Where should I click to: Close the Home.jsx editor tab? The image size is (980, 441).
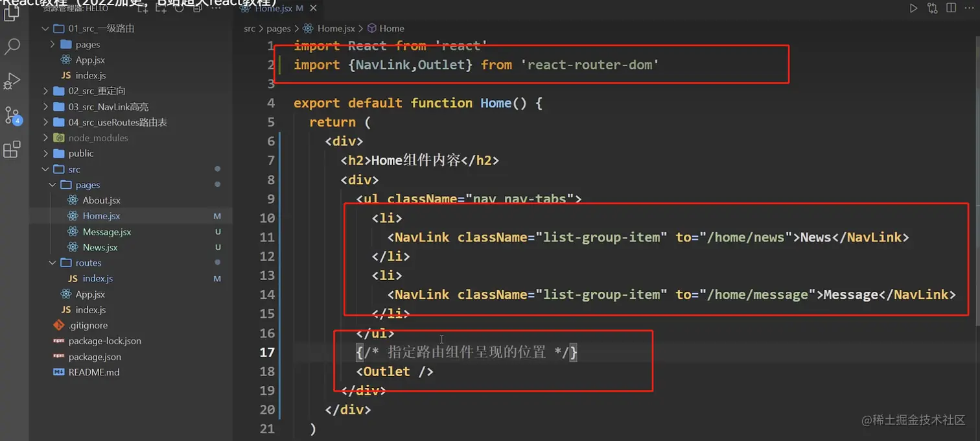tap(314, 8)
